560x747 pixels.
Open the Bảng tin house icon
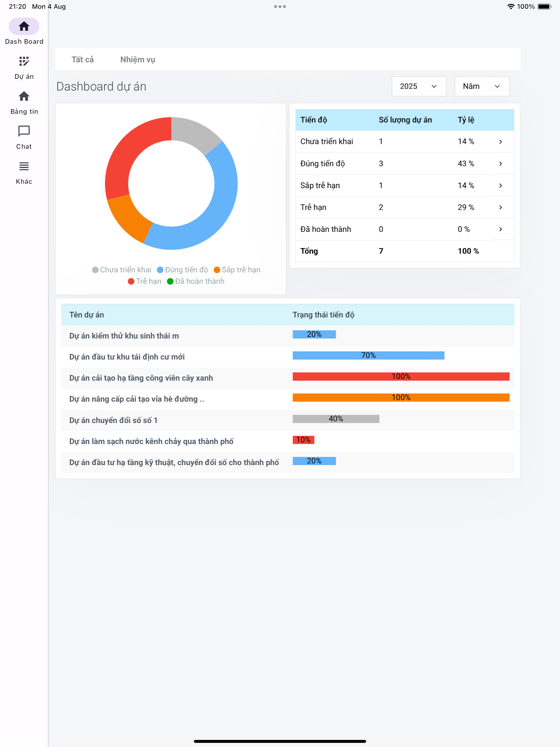click(x=24, y=96)
